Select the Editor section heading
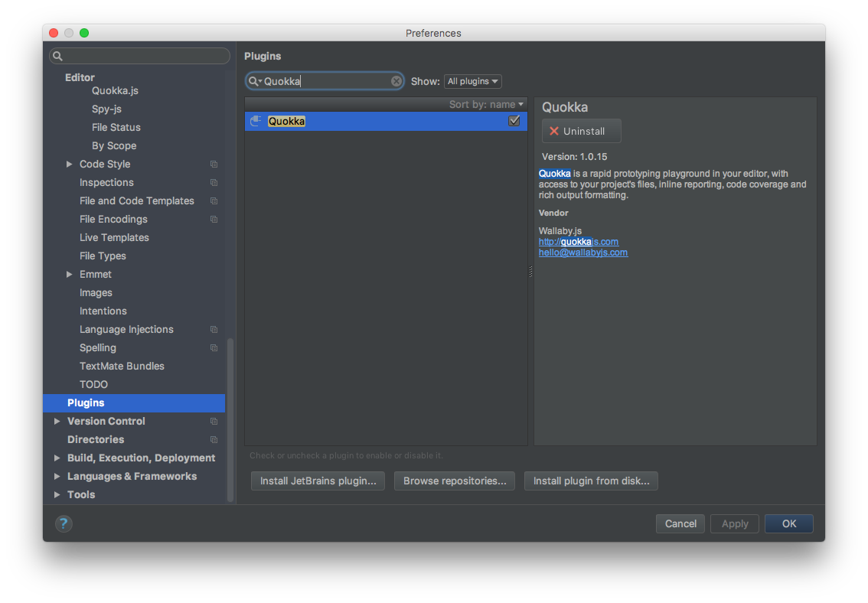Screen dimensions: 868x603 (x=80, y=77)
